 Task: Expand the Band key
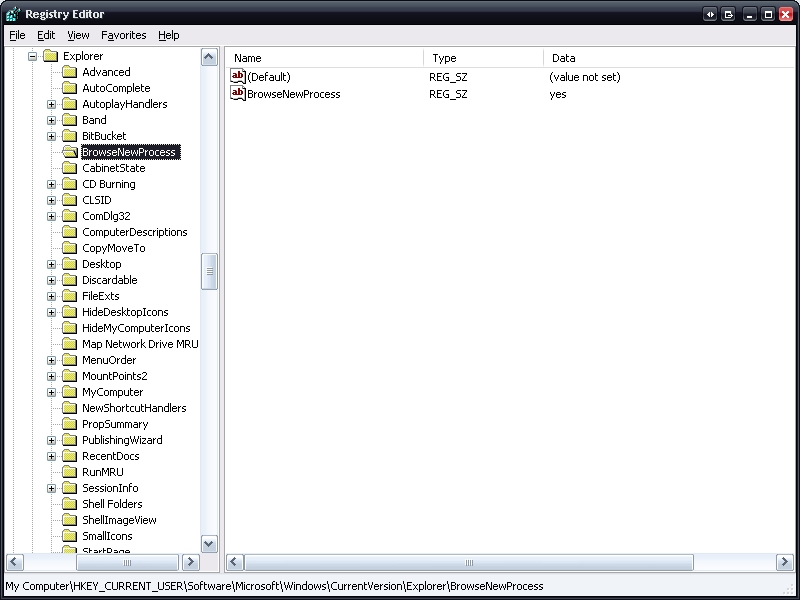(x=52, y=120)
